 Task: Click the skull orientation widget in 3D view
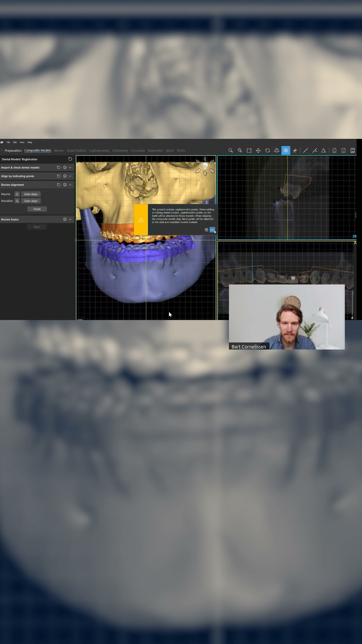[205, 166]
